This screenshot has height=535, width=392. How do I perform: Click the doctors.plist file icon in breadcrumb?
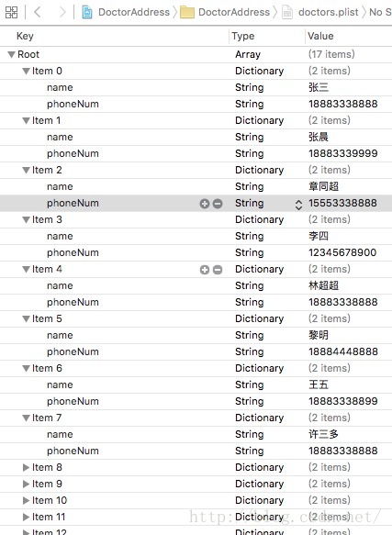click(x=286, y=13)
